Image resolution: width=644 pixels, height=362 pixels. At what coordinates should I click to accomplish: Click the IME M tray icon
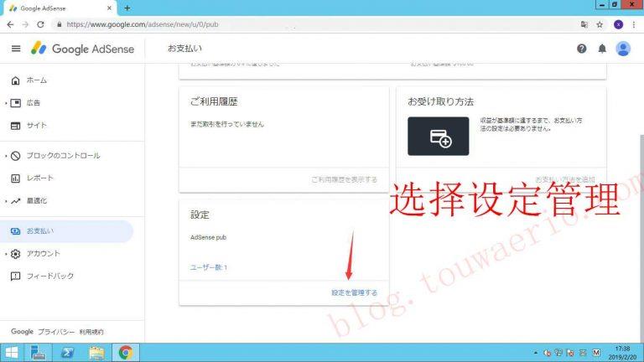[596, 353]
